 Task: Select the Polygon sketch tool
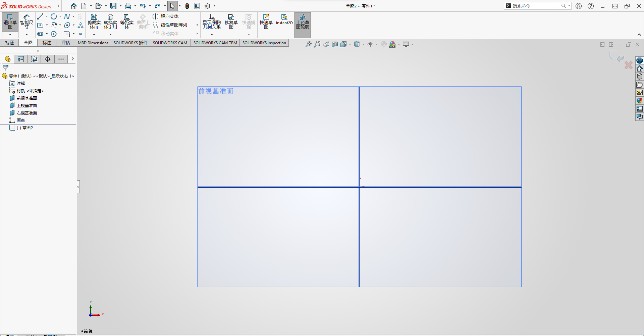point(54,34)
